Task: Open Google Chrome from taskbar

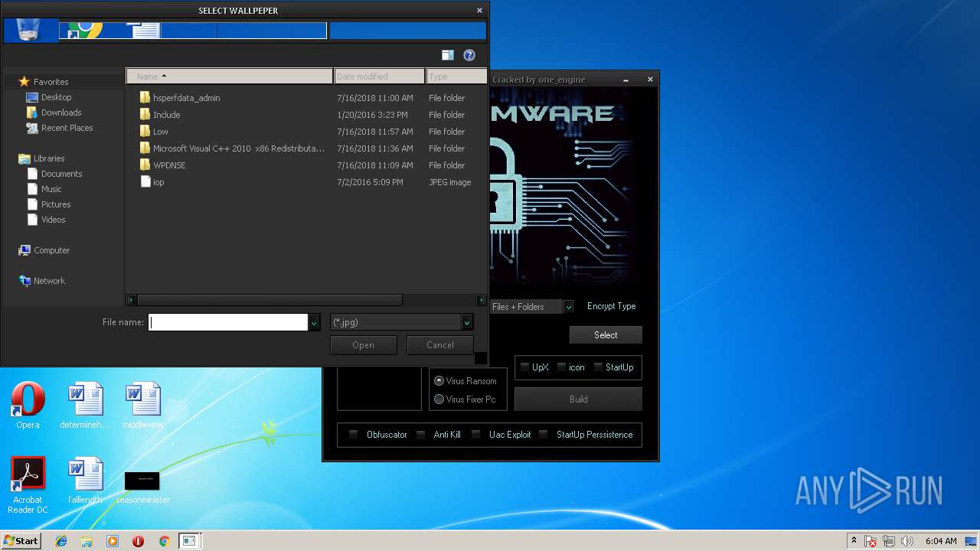Action: (164, 541)
